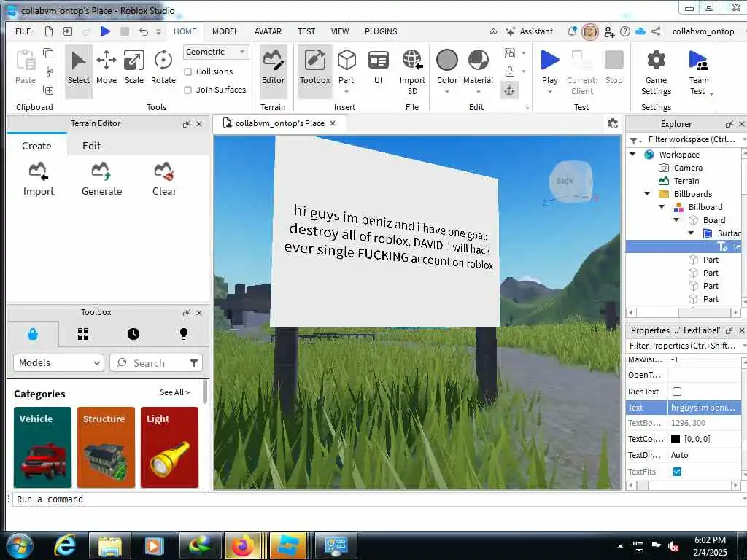Viewport: 747px width, 560px height.
Task: Toggle the TextFits checkbox
Action: click(x=676, y=472)
